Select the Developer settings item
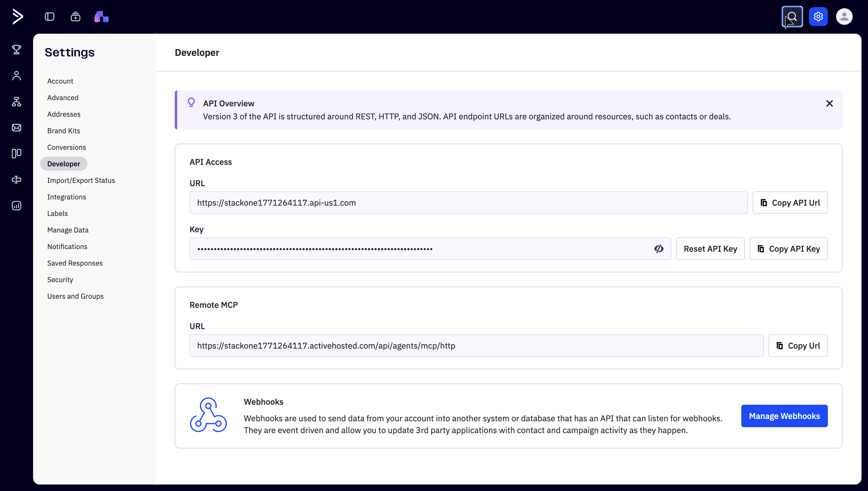 (x=64, y=164)
